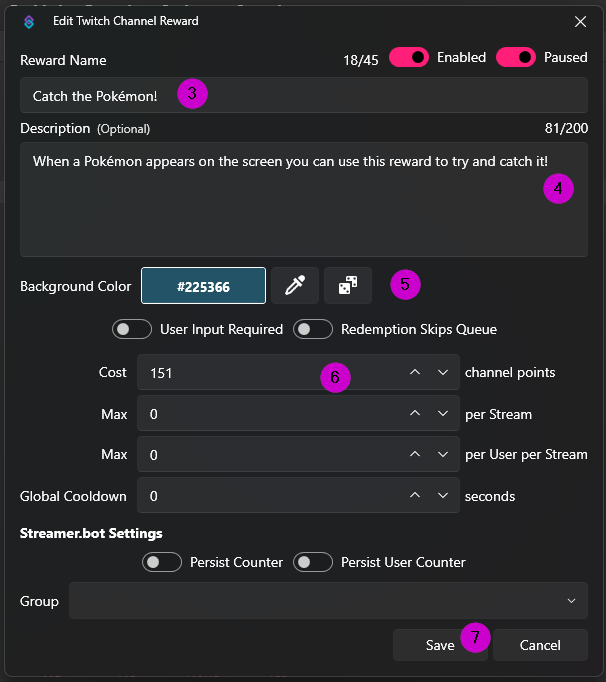
Task: Turn on Redemption Skips Queue
Action: point(313,329)
